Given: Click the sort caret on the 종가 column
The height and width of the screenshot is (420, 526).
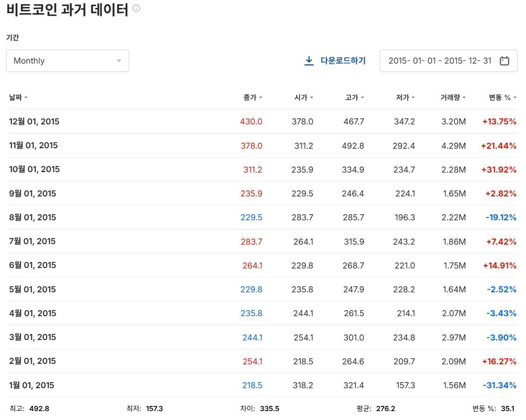Looking at the screenshot, I should [x=259, y=97].
